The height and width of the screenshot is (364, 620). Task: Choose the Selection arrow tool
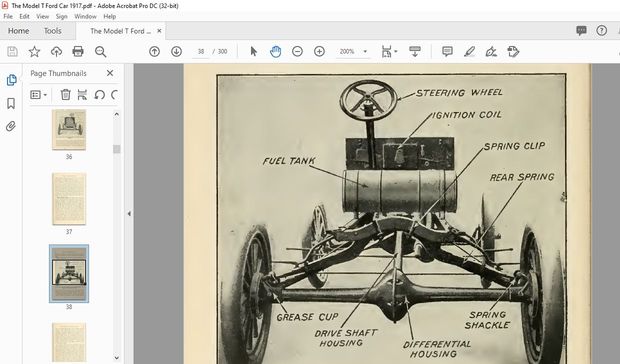[x=253, y=51]
